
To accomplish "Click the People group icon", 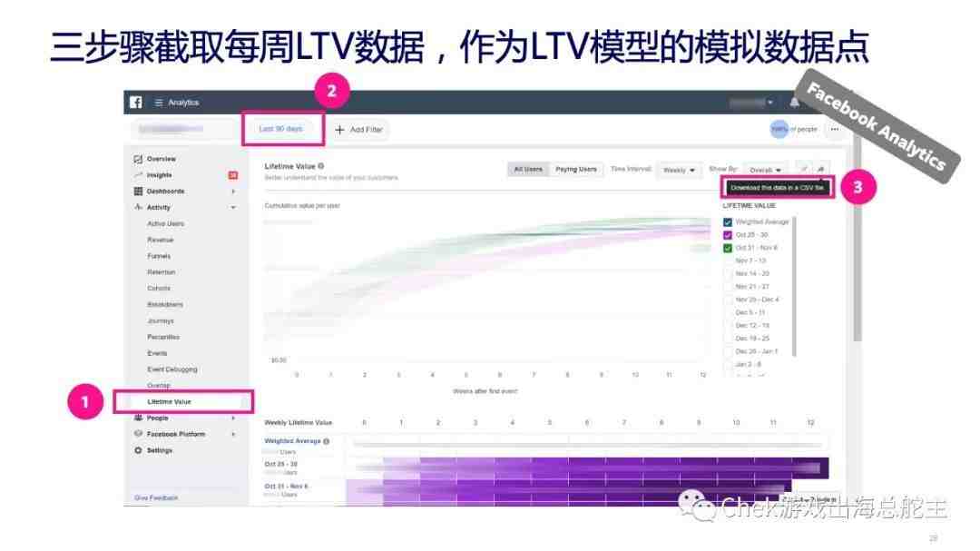I will (138, 418).
